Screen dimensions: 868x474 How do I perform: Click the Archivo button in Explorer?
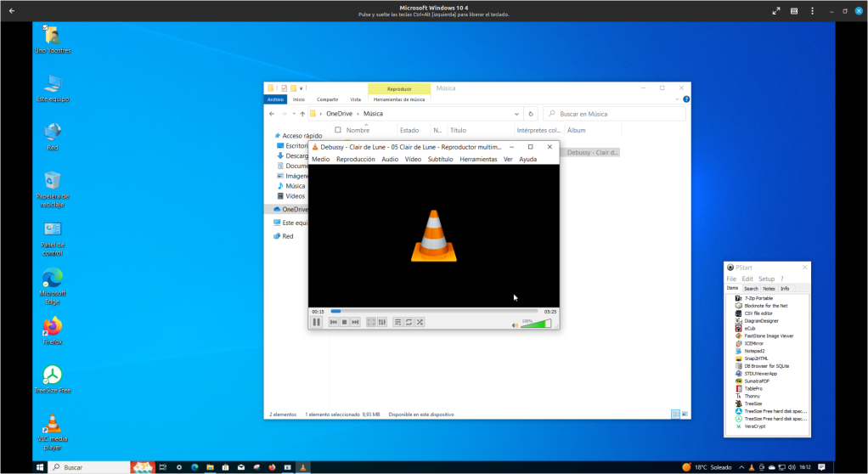[x=275, y=99]
